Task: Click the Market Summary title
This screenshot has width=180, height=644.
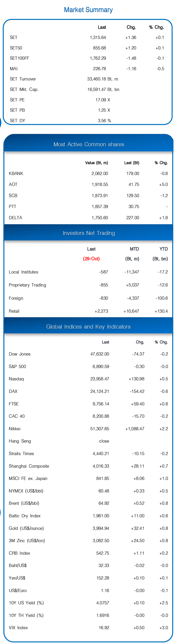Action: click(x=88, y=10)
